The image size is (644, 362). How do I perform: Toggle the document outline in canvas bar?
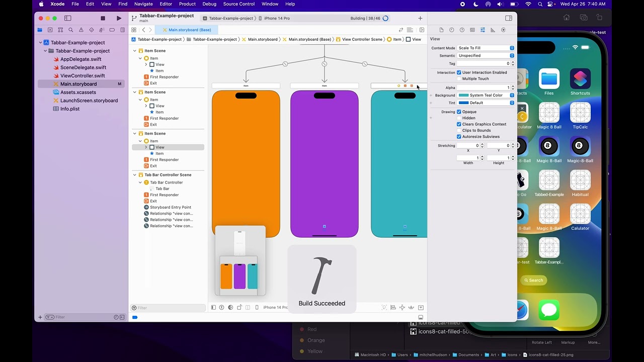point(213,307)
